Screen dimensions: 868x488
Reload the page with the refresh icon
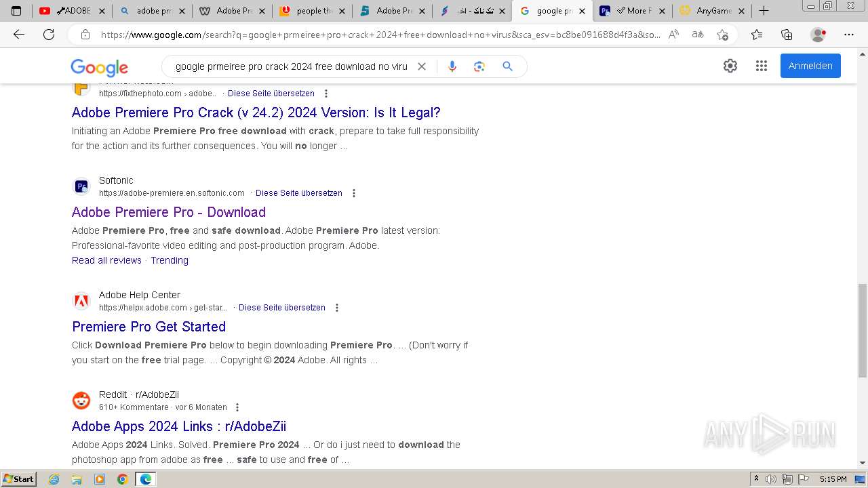click(x=49, y=35)
